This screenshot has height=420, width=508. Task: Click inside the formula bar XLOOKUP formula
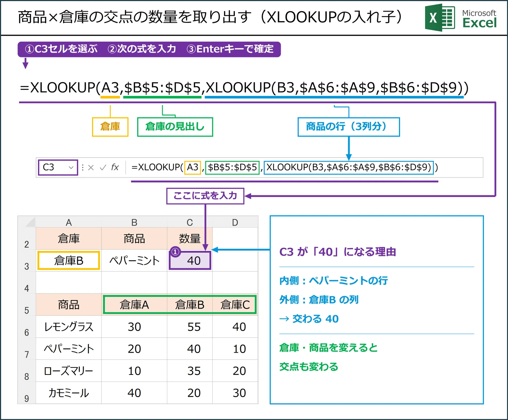coord(284,167)
